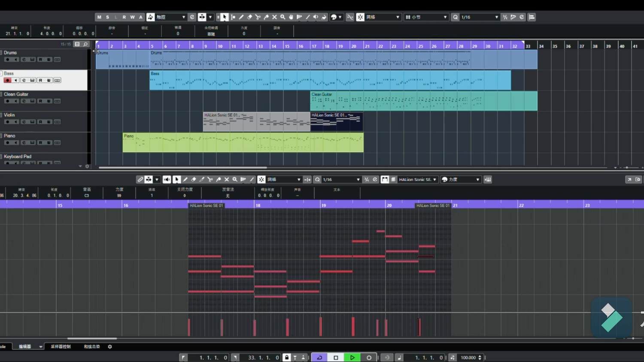Viewport: 644px width, 362px height.
Task: Click the Read automation button on the Piano track
Action: pyautogui.click(x=40, y=142)
